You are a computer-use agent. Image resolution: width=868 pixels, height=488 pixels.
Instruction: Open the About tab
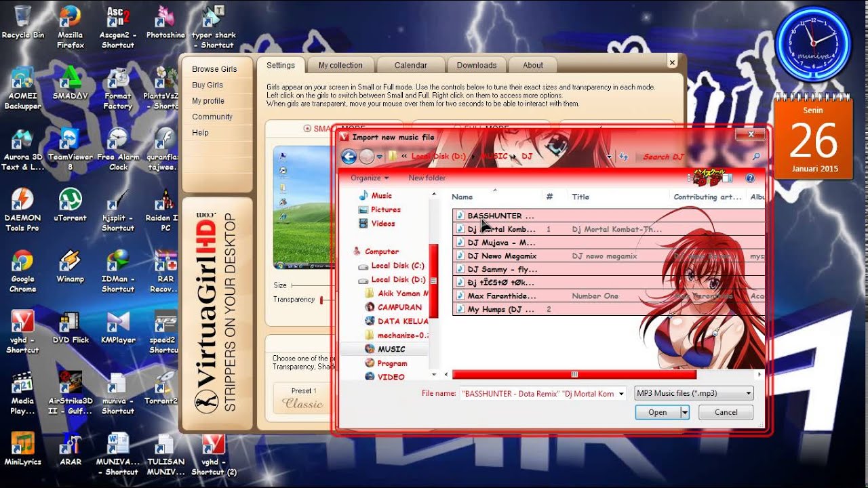[533, 65]
